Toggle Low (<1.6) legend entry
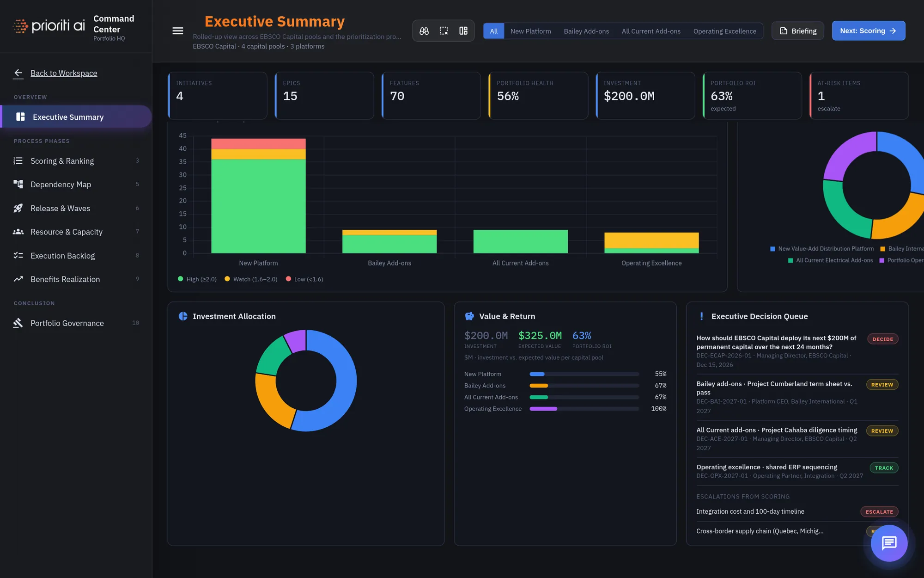 tap(304, 279)
